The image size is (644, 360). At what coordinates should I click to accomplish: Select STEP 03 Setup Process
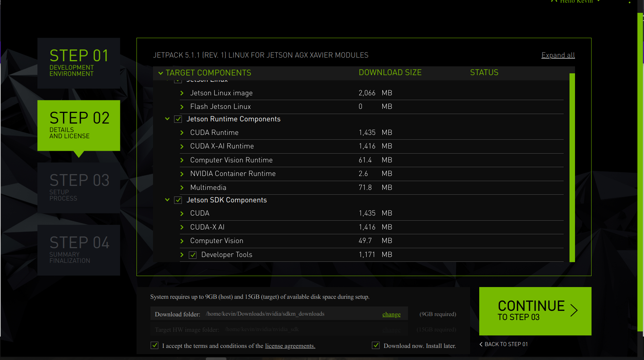[79, 188]
